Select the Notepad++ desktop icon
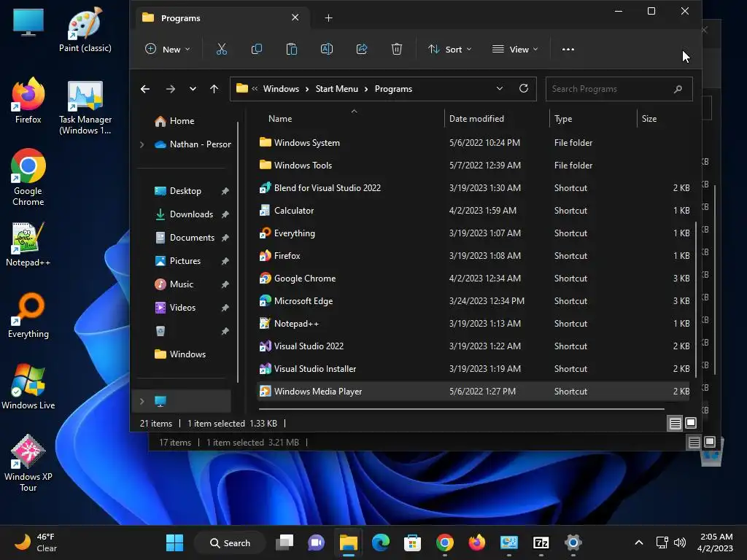 pyautogui.click(x=28, y=244)
